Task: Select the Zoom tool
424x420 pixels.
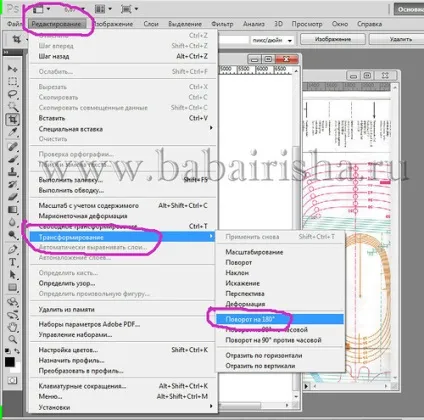Action: click(x=13, y=340)
